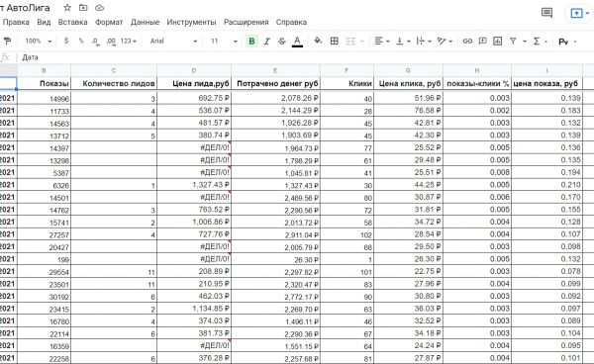
Task: Select column H header
Action: [x=477, y=70]
